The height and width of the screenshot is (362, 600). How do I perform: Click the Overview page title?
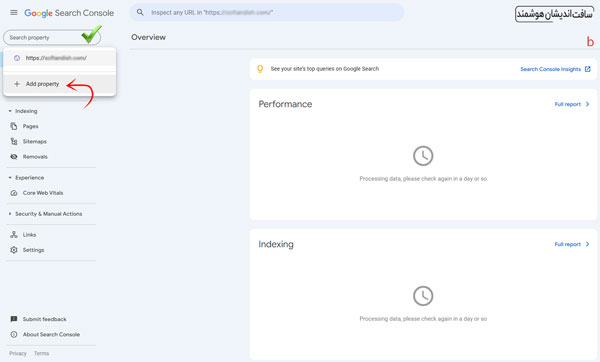coord(148,37)
